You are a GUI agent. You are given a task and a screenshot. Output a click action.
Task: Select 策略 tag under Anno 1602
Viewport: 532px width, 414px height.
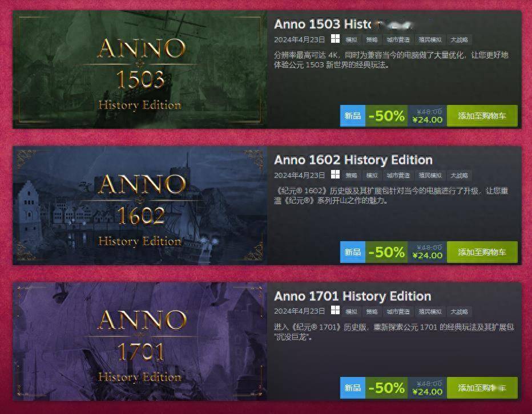point(351,175)
